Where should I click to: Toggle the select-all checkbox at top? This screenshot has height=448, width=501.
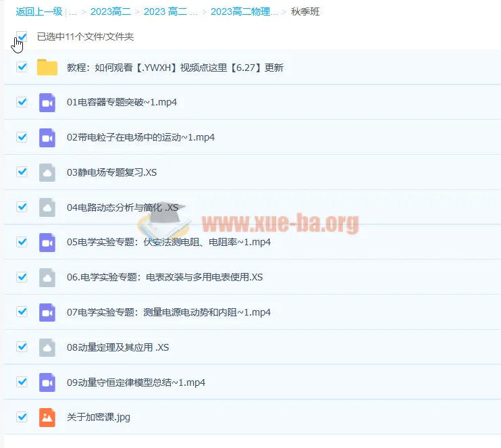tap(22, 36)
